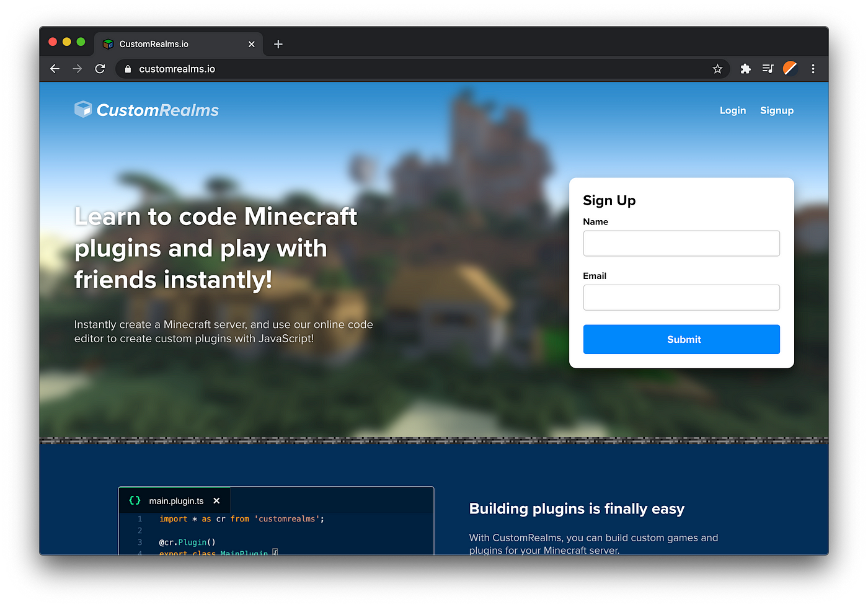
Task: Open the Signup link
Action: 777,110
